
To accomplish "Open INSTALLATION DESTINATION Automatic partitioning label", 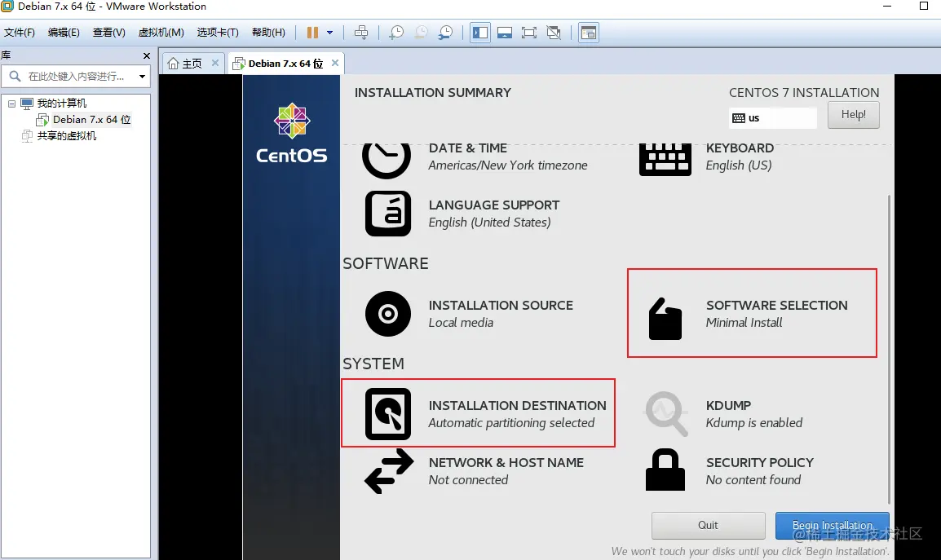I will (x=517, y=414).
